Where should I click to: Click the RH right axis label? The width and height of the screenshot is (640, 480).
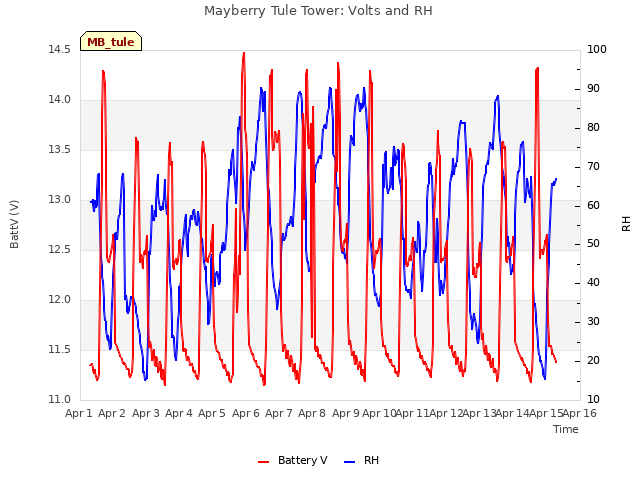(626, 224)
